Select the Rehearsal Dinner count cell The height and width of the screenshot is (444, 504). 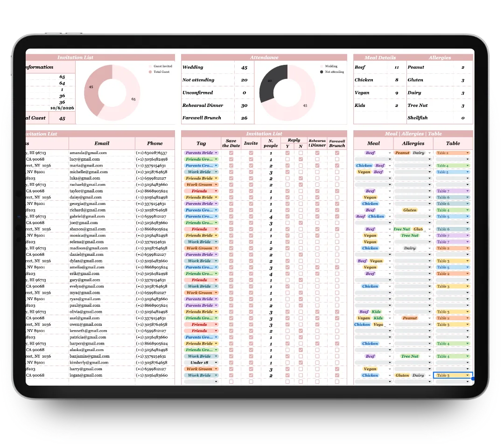point(244,106)
